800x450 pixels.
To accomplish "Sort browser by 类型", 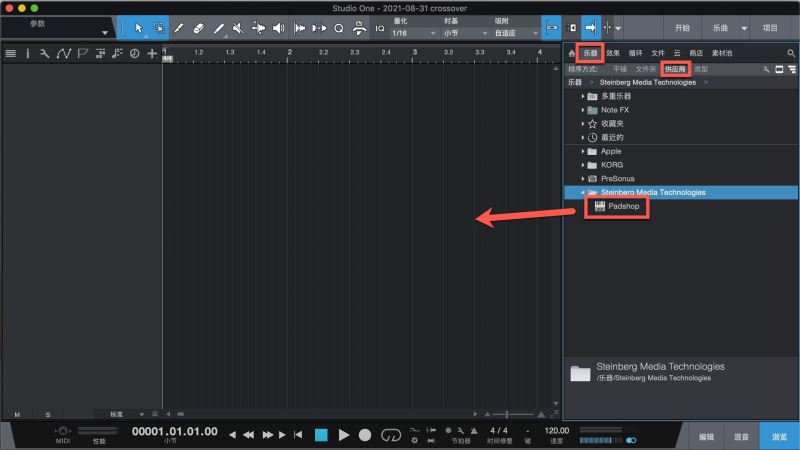I will 701,69.
